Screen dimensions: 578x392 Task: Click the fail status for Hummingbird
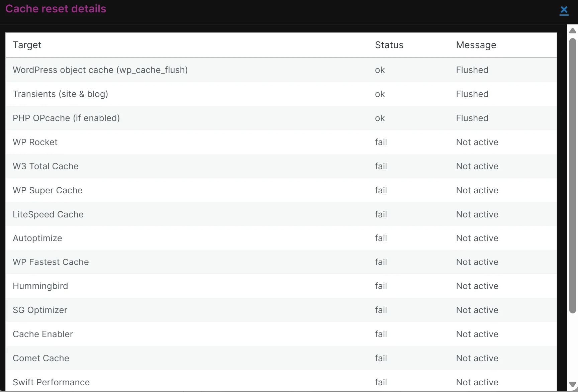pyautogui.click(x=381, y=286)
